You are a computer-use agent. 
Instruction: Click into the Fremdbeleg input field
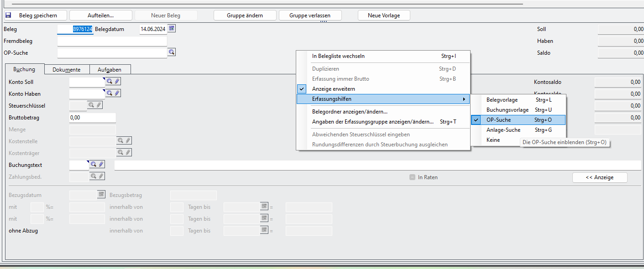tap(112, 41)
